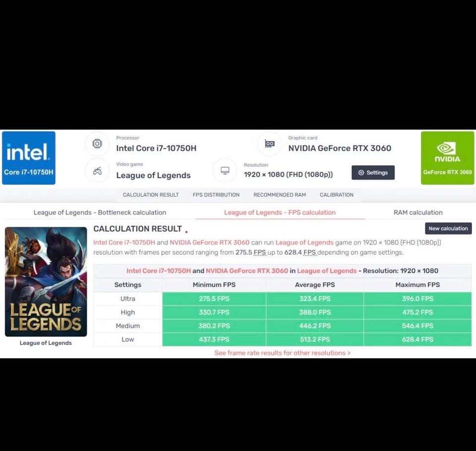Click the Average FPS column header
476x451 pixels.
pyautogui.click(x=315, y=285)
